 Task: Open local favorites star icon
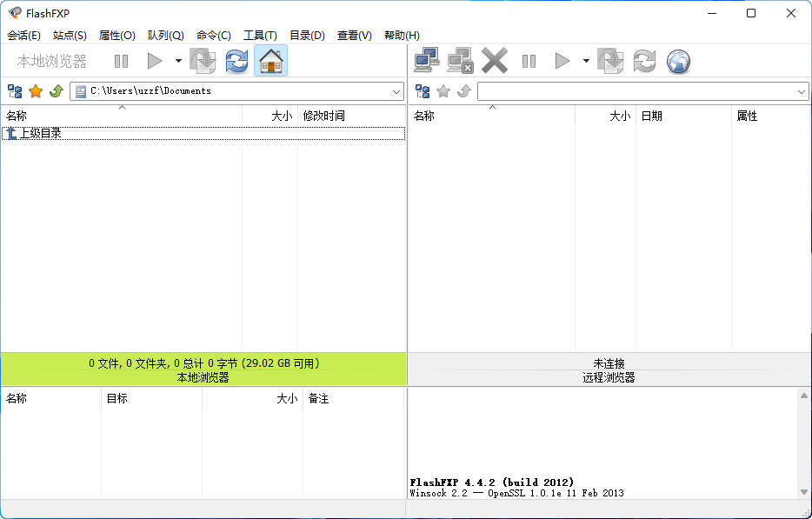coord(36,91)
